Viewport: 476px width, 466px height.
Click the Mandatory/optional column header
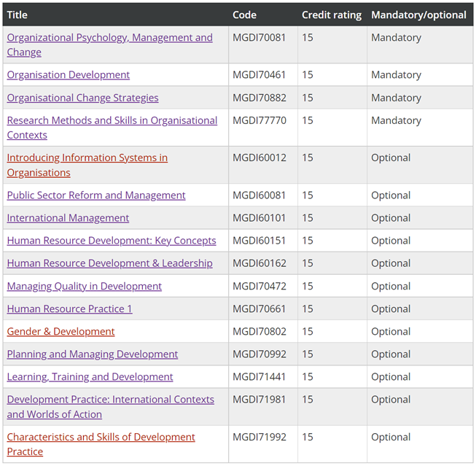click(x=418, y=15)
